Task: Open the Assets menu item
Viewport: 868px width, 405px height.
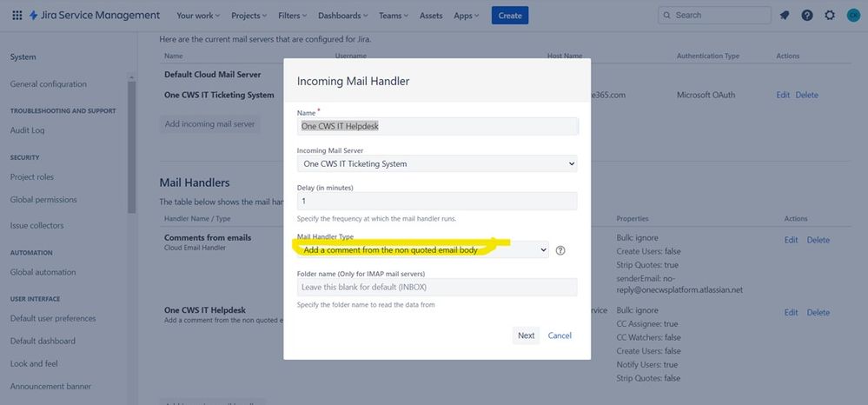Action: pyautogui.click(x=431, y=16)
